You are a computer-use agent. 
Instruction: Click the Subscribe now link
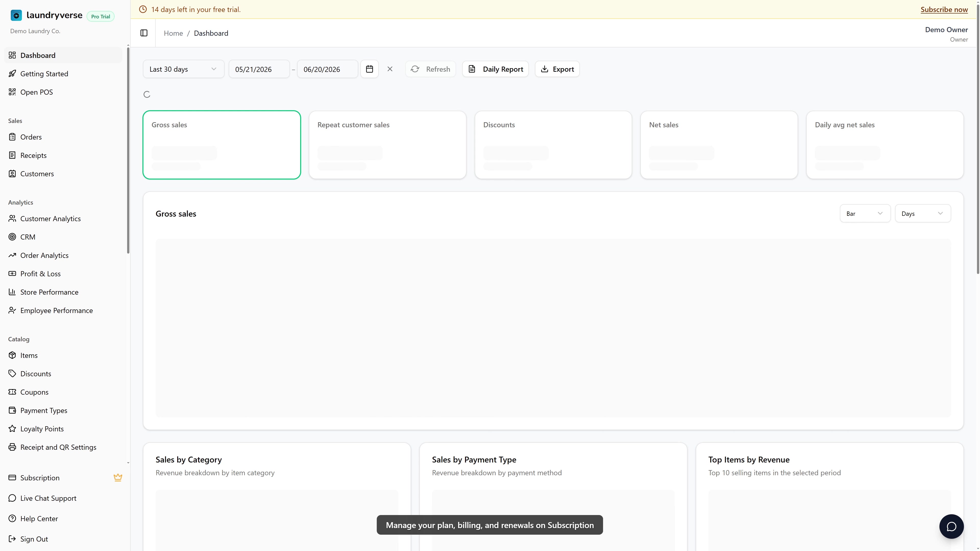(x=944, y=9)
